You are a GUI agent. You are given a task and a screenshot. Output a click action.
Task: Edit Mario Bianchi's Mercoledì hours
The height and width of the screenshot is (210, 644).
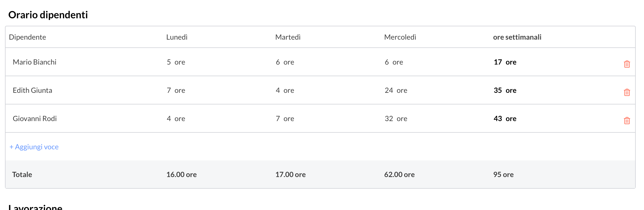point(387,62)
